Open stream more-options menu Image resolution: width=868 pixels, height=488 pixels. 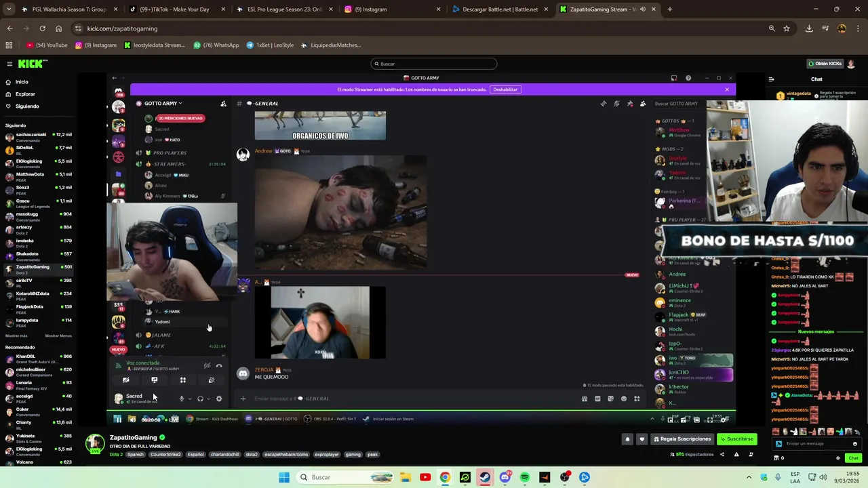point(750,454)
